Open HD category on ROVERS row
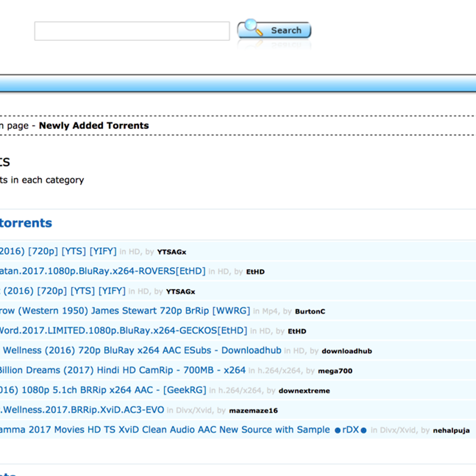Image resolution: width=476 pixels, height=476 pixels. tap(223, 272)
